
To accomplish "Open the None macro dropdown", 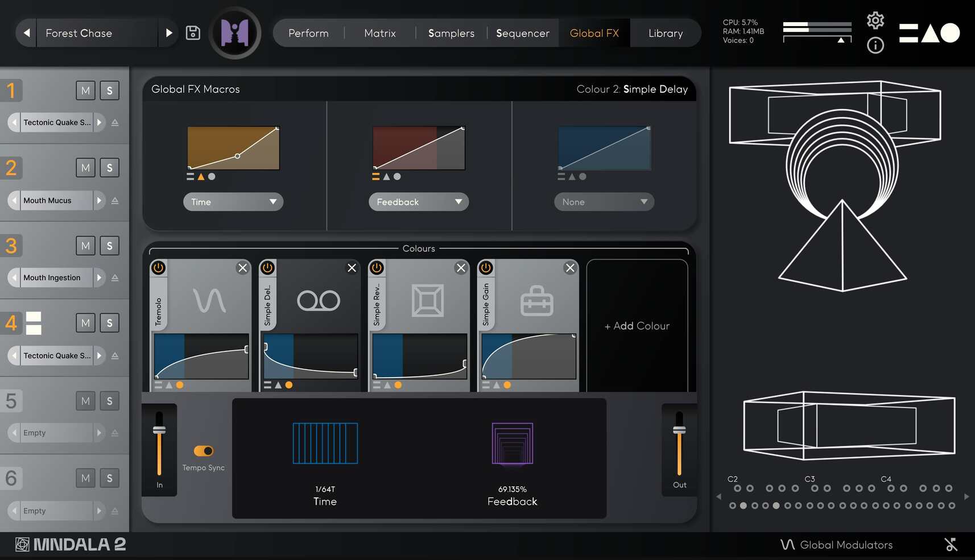I will click(604, 202).
